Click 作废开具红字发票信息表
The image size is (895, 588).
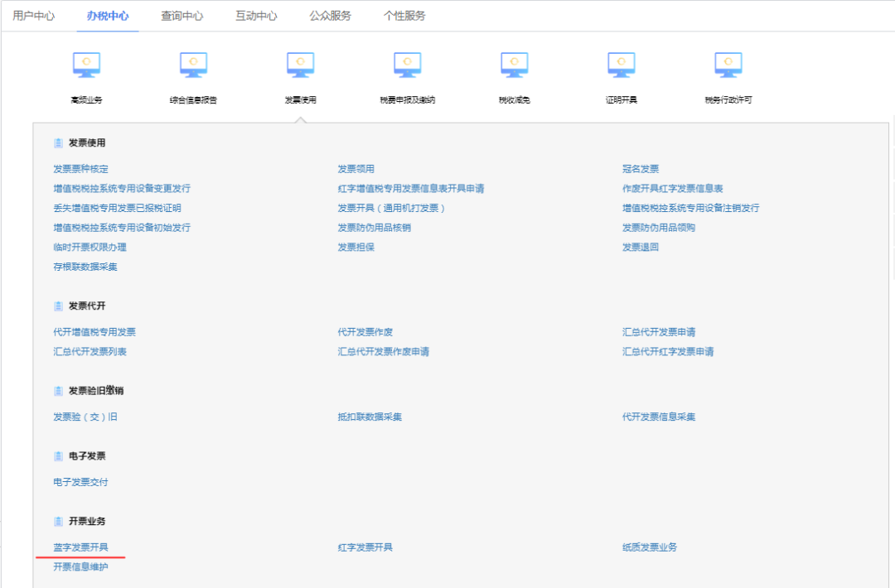[672, 188]
